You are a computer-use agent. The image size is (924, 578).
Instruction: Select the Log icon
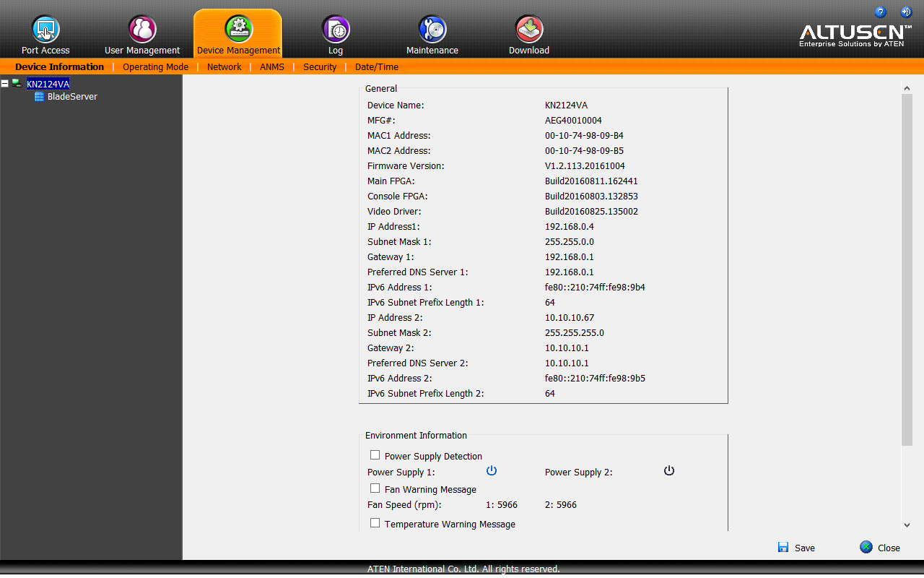[x=336, y=30]
